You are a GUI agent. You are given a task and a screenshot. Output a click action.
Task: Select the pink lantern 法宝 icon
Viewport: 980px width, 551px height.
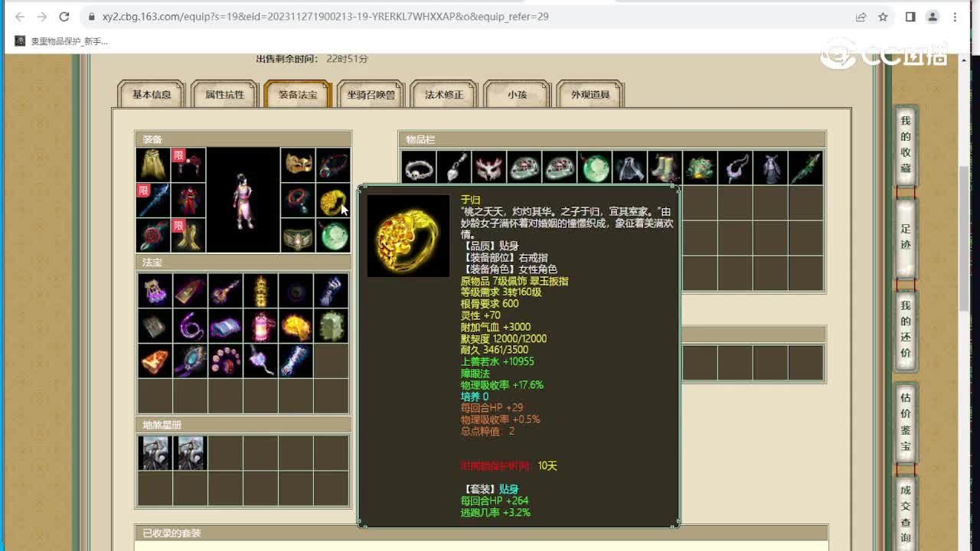pyautogui.click(x=261, y=326)
